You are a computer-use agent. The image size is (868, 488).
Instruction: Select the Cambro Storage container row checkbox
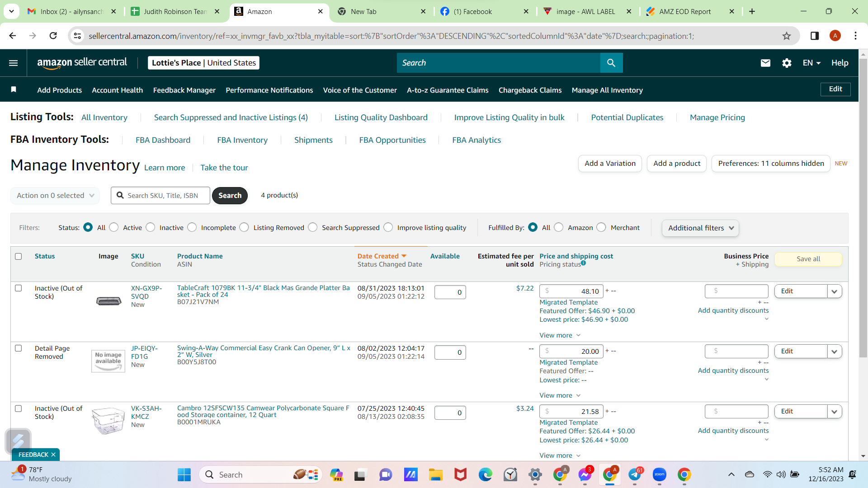pos(19,408)
